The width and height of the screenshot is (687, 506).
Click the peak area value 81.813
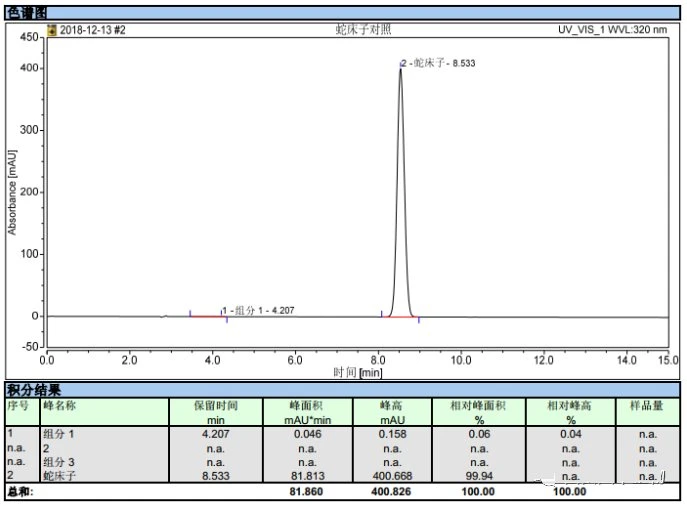[308, 476]
